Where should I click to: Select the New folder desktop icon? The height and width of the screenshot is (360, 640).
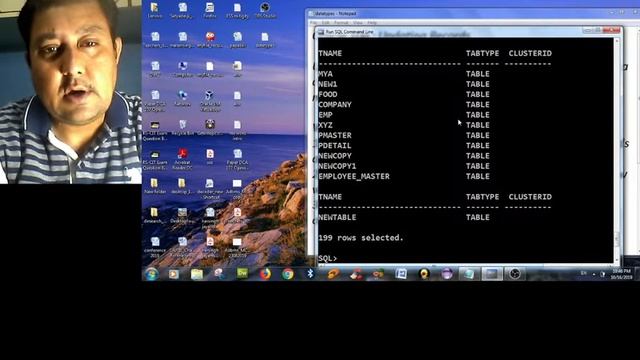click(x=155, y=186)
